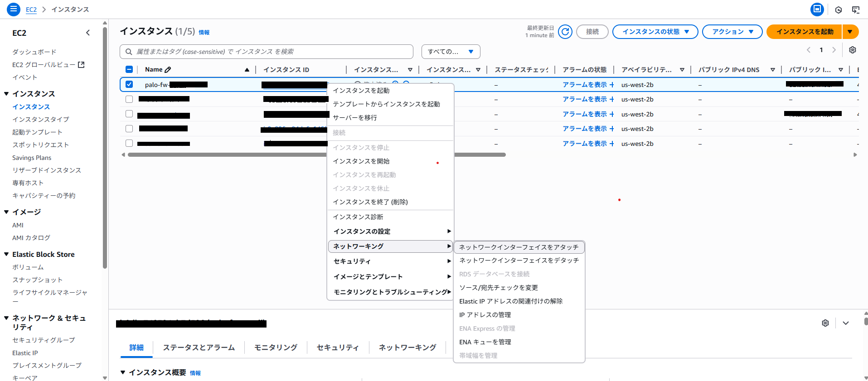This screenshot has height=381, width=868.
Task: Switch to ステータスとアラーム tab
Action: click(x=199, y=347)
